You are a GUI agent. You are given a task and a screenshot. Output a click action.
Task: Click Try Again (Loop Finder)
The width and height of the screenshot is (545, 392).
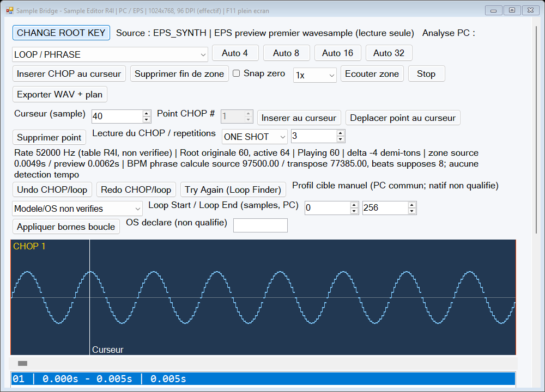pos(233,189)
